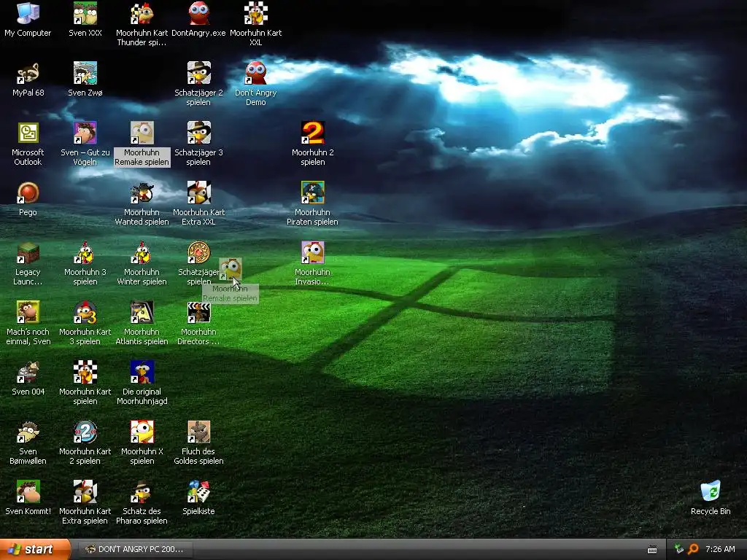Click the Sven Kommt! shortcut

tap(28, 491)
